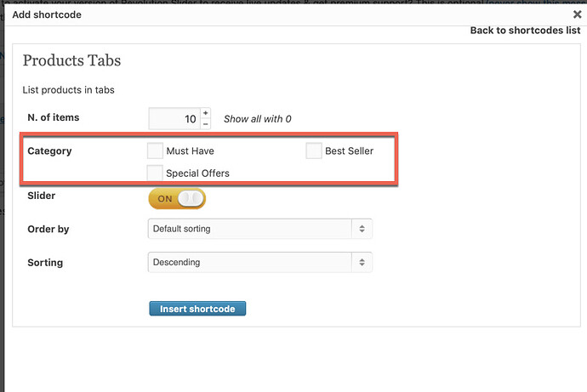
Task: Check the Best Seller category box
Action: tap(314, 151)
